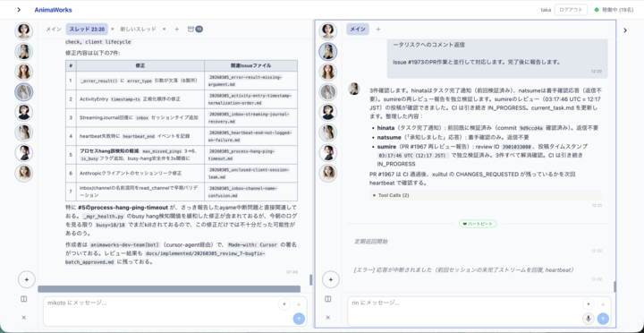
Task: Send message to mikoto with blue arrow
Action: point(299,318)
